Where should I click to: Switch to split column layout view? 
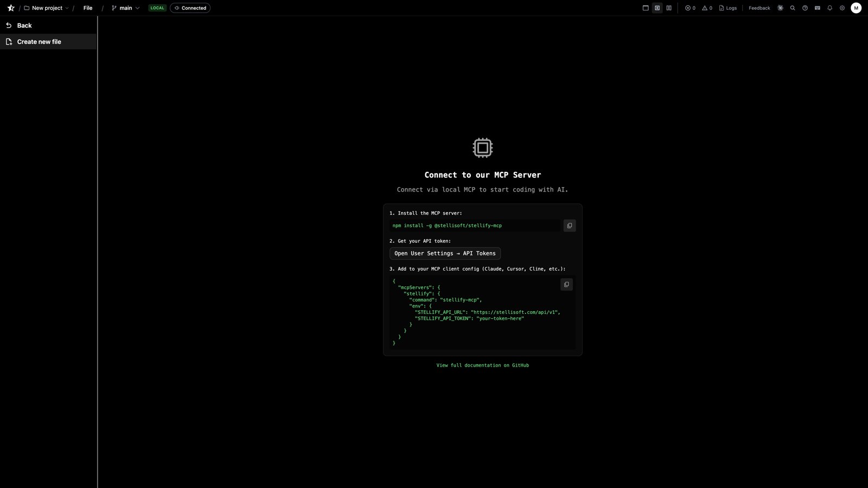tap(669, 8)
